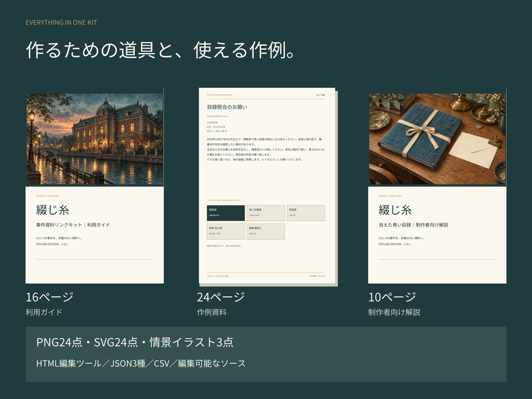The height and width of the screenshot is (399, 532).
Task: Click the '作例資料' caption
Action: (x=212, y=312)
